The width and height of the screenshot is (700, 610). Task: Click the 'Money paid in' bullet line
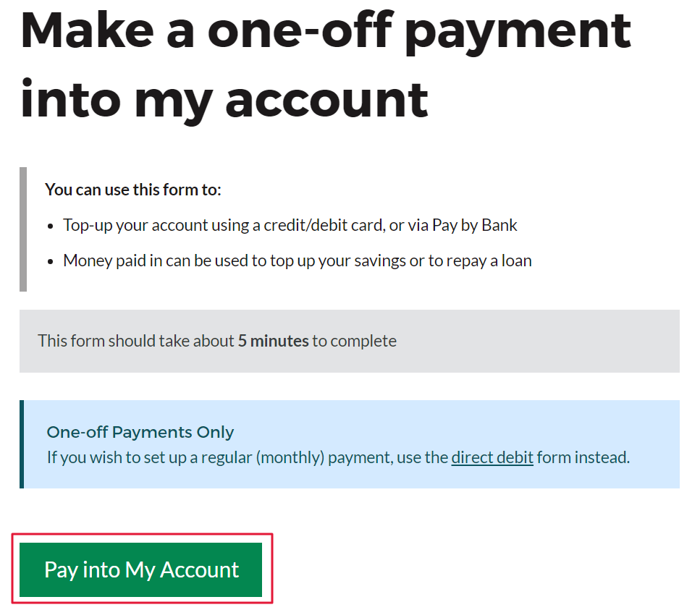pos(297,260)
